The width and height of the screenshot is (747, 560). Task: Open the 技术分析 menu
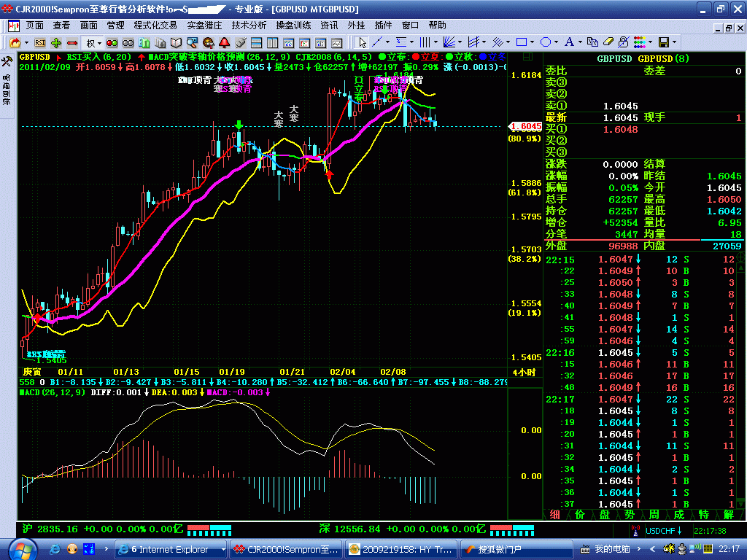pos(249,25)
